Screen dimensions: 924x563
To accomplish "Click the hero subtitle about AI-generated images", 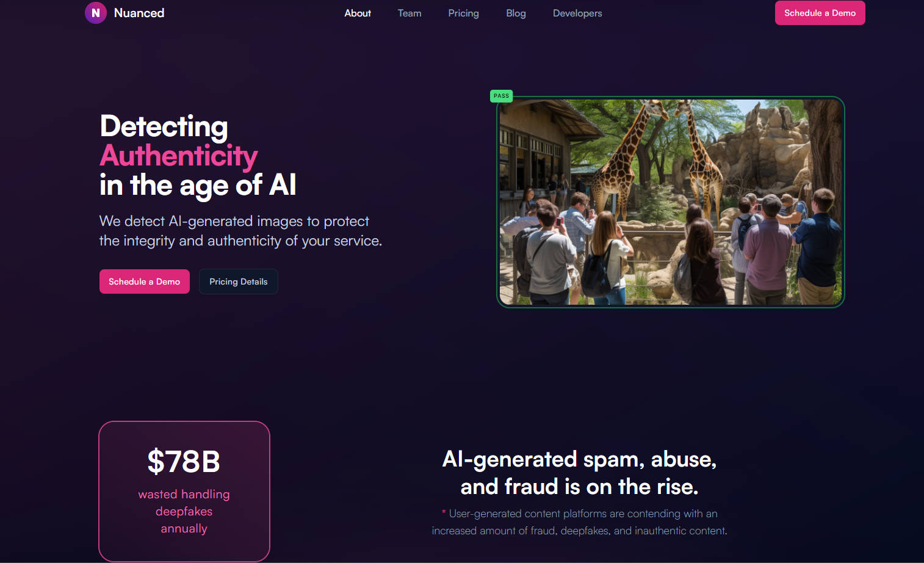I will pyautogui.click(x=240, y=231).
